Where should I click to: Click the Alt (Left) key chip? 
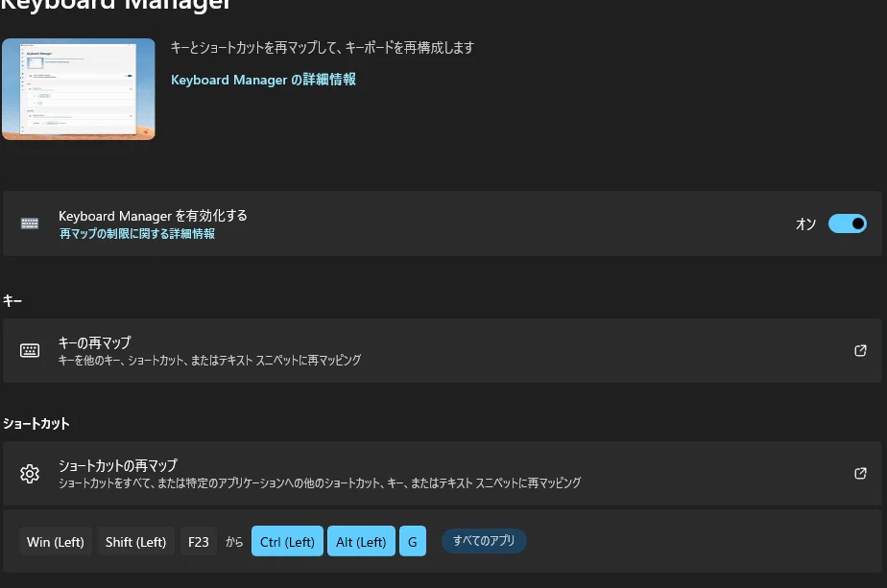click(x=361, y=541)
